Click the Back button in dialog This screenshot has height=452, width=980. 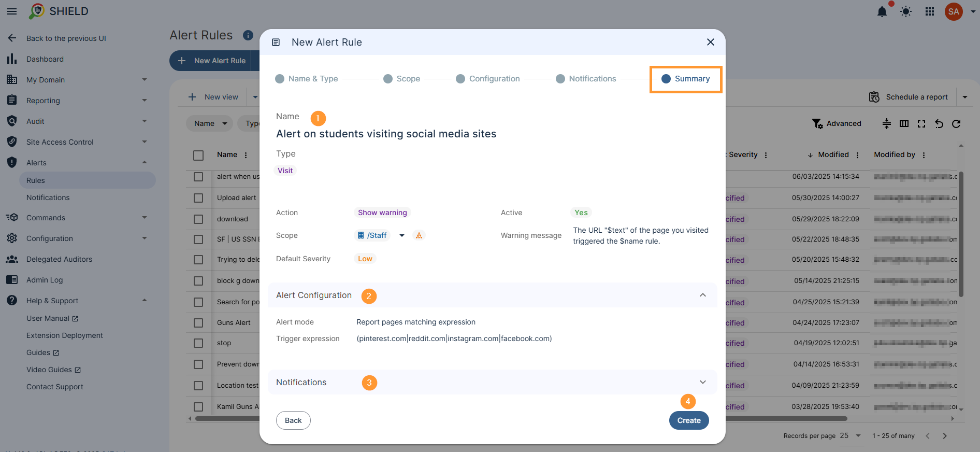click(293, 420)
